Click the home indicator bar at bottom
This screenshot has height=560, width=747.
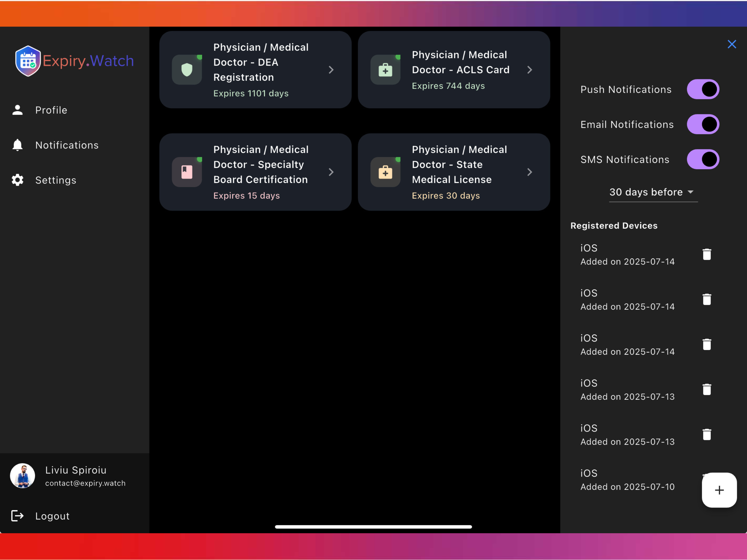pyautogui.click(x=373, y=527)
